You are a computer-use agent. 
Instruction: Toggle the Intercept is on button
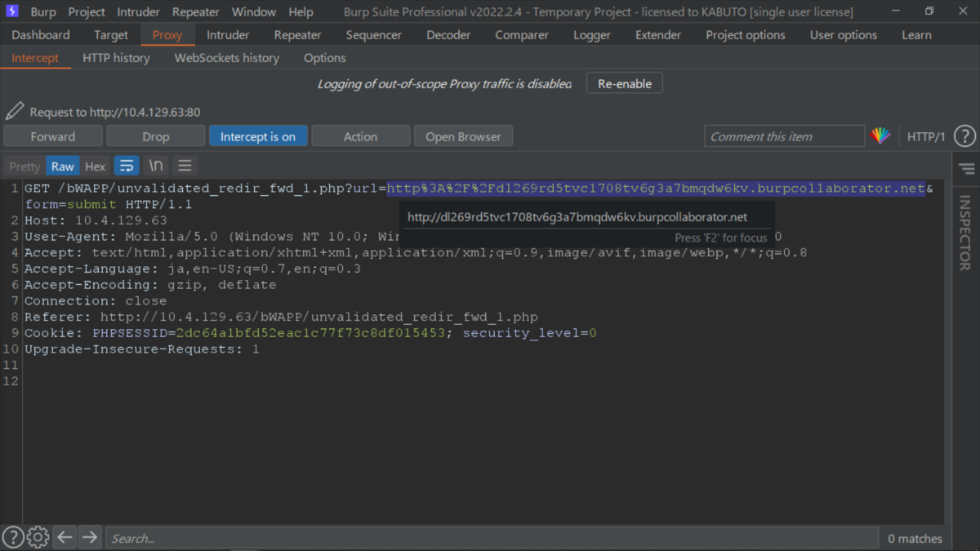[x=258, y=136]
